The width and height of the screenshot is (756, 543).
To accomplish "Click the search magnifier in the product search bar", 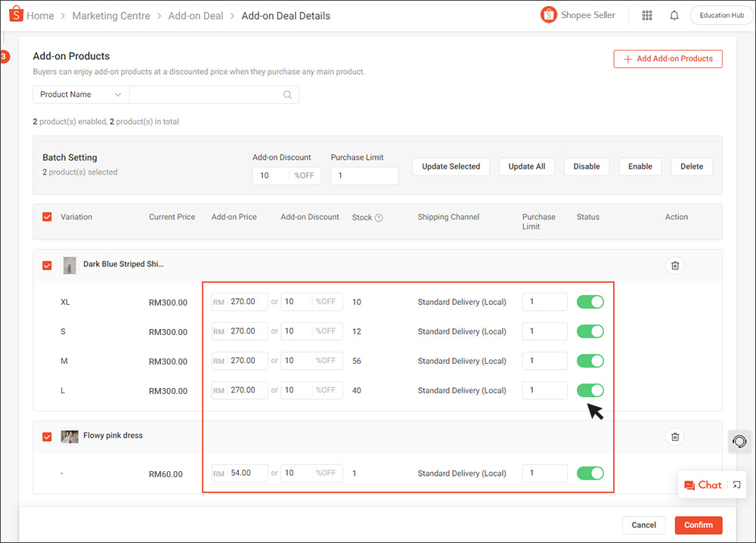I will tap(287, 95).
